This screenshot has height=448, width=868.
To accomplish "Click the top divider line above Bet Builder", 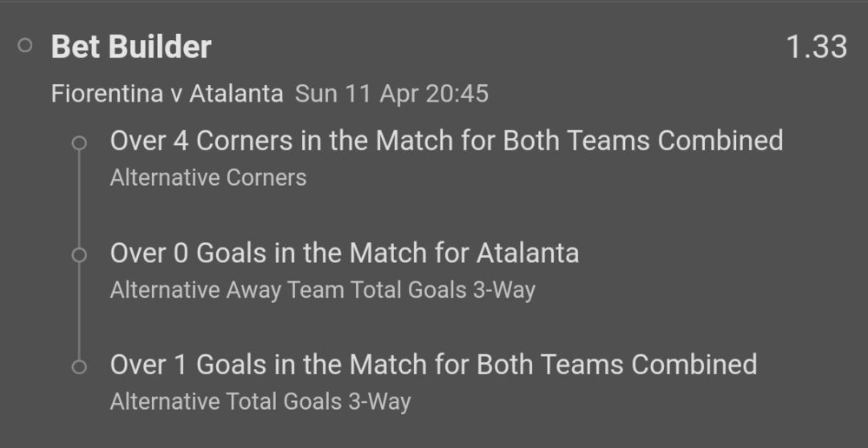I will click(434, 2).
